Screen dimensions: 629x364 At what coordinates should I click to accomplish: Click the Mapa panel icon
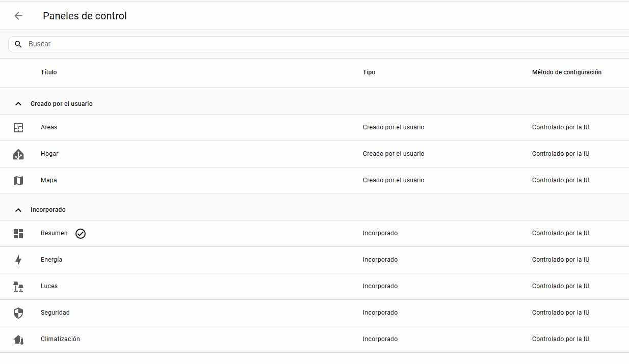[x=18, y=181]
